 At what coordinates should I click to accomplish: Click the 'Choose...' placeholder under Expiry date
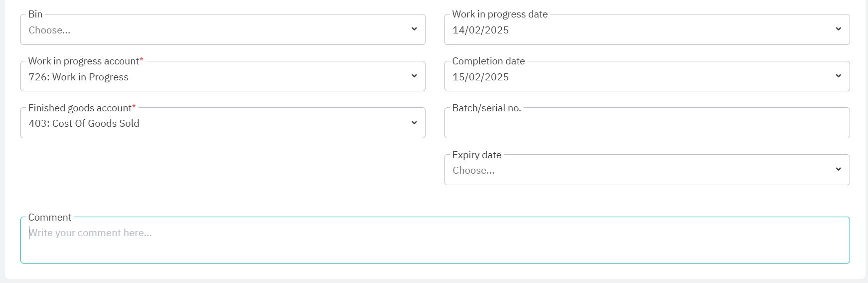[473, 171]
